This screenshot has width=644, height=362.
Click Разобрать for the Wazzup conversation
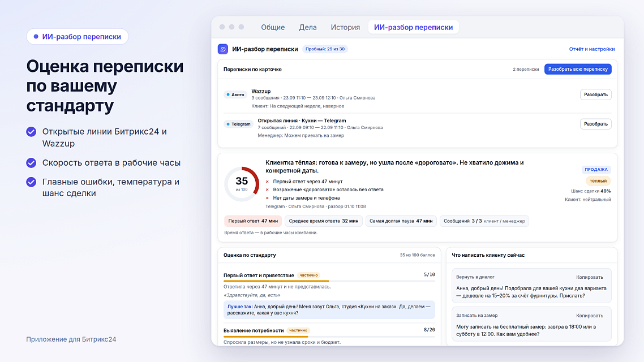[x=595, y=94]
